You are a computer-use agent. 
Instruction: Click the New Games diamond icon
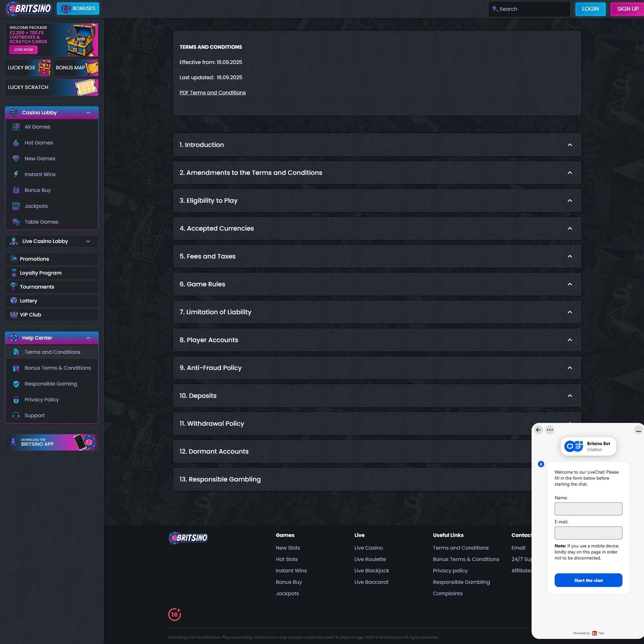point(16,159)
